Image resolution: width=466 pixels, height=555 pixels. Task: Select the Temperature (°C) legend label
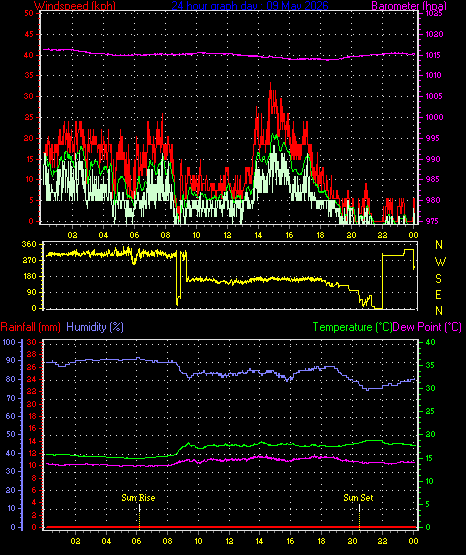(352, 327)
